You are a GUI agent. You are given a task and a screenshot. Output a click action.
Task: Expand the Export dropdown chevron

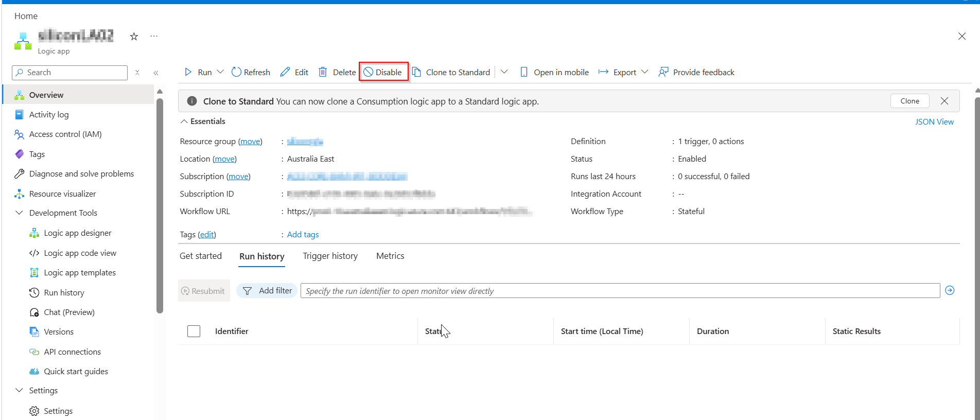point(645,72)
